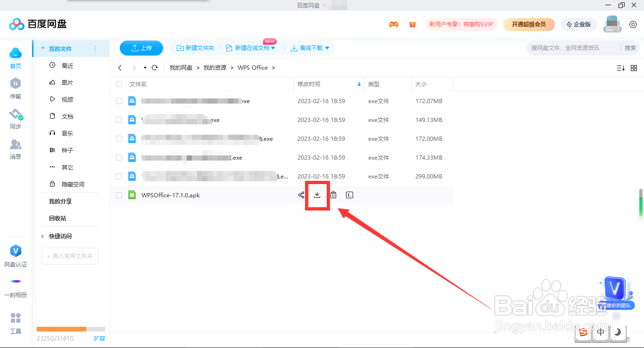
Task: Go forward with the right arrow
Action: (134, 68)
